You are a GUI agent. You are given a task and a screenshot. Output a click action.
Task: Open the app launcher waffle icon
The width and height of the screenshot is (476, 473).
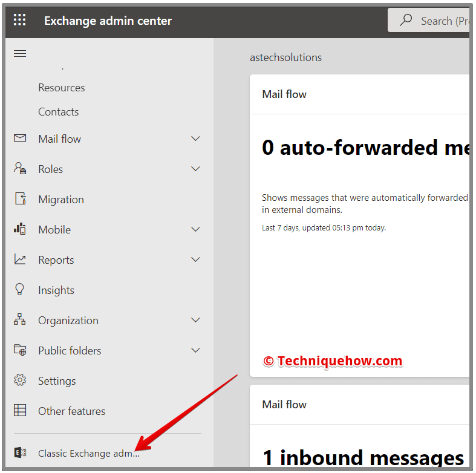[20, 20]
